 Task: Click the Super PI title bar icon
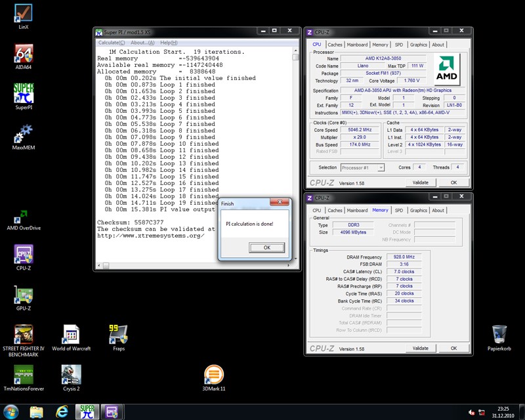98,32
